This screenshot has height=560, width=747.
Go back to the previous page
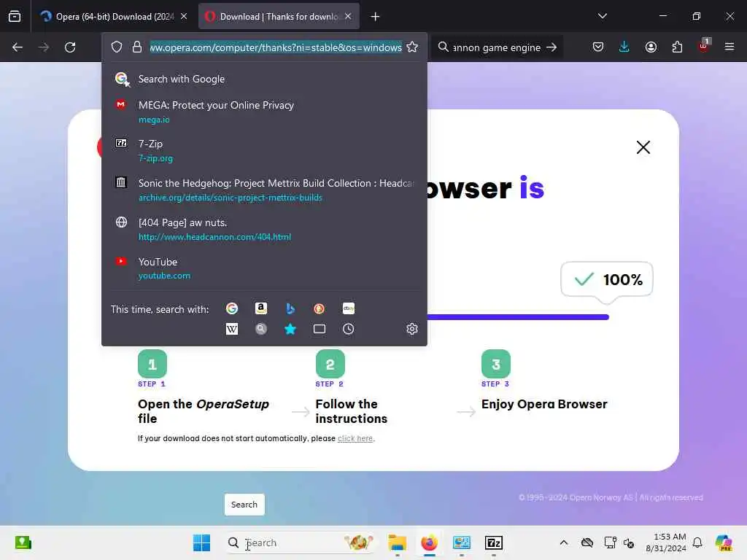click(x=18, y=47)
